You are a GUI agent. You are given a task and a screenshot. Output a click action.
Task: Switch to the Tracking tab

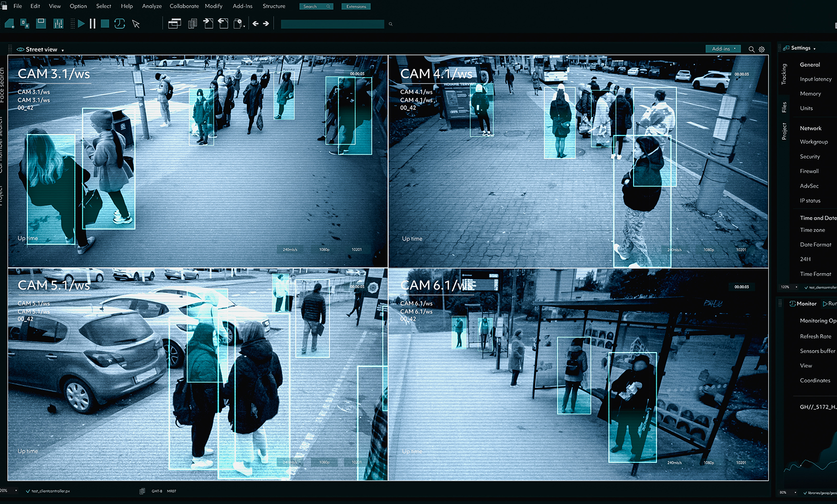[784, 74]
